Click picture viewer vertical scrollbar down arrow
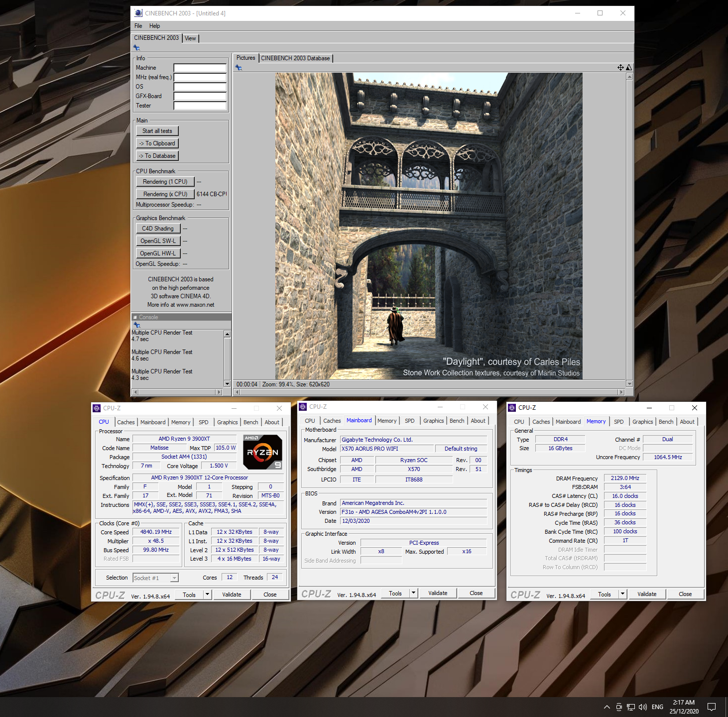The image size is (728, 717). tap(629, 384)
